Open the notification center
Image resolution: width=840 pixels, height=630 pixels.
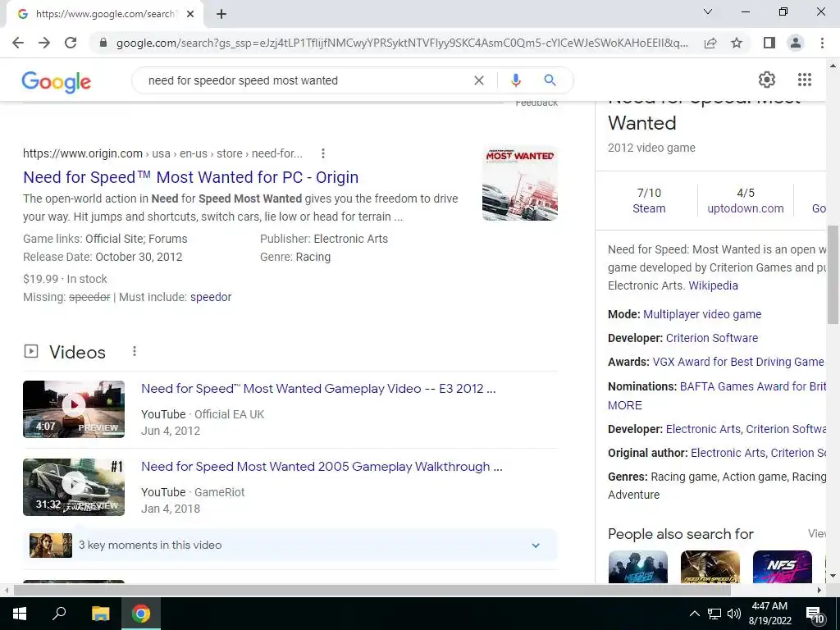(815, 614)
